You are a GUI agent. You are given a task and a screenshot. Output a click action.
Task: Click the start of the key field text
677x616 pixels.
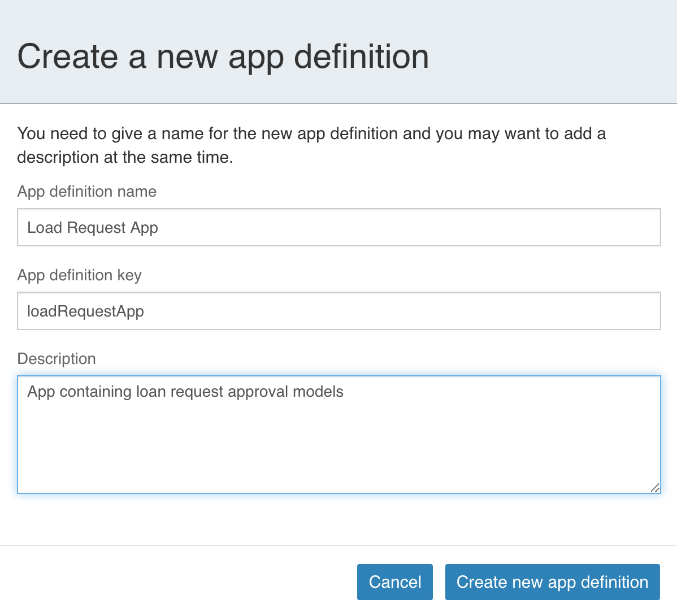[x=28, y=311]
